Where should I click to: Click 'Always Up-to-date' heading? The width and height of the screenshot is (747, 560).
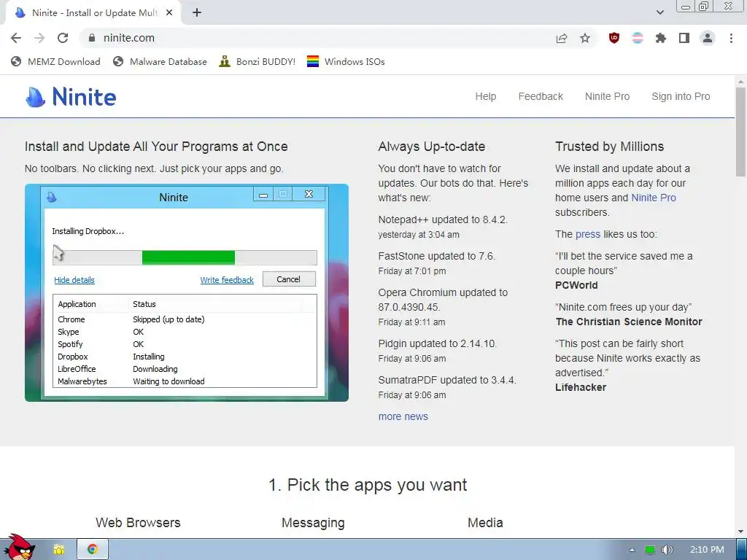[x=432, y=147]
